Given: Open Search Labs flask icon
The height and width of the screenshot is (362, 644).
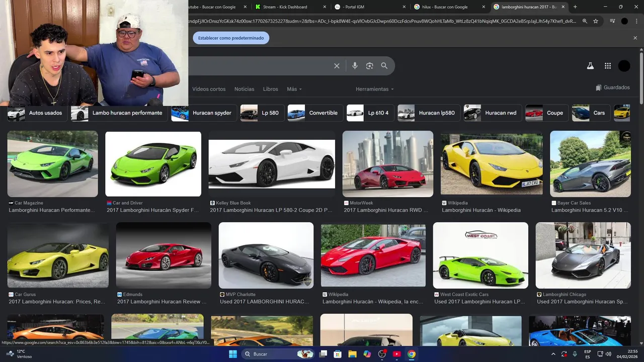Looking at the screenshot, I should click(x=590, y=66).
